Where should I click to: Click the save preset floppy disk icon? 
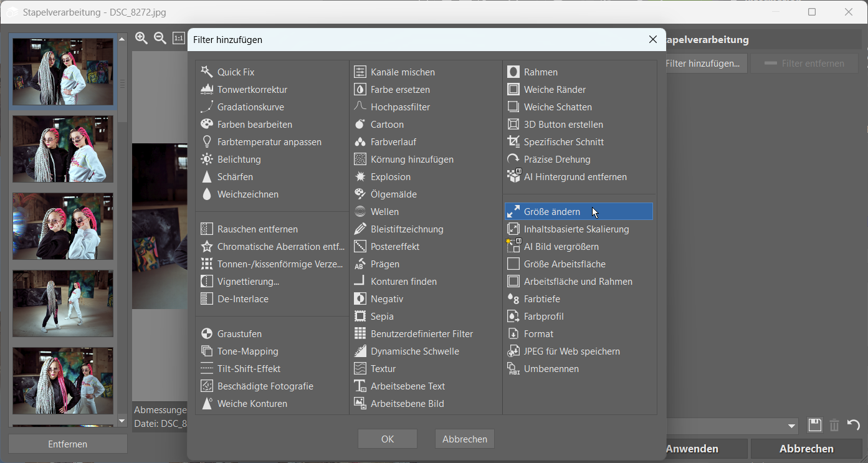814,426
